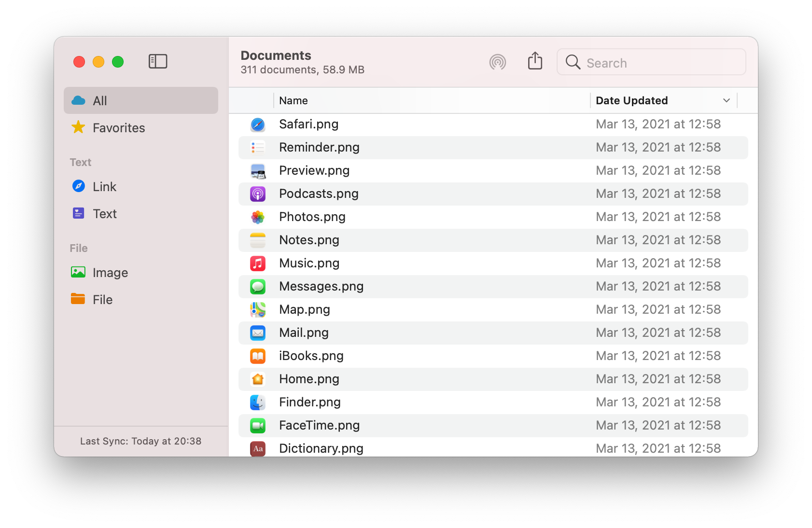Screen dimensions: 812x528
Task: Select the FaceTime.png file name
Action: point(320,426)
